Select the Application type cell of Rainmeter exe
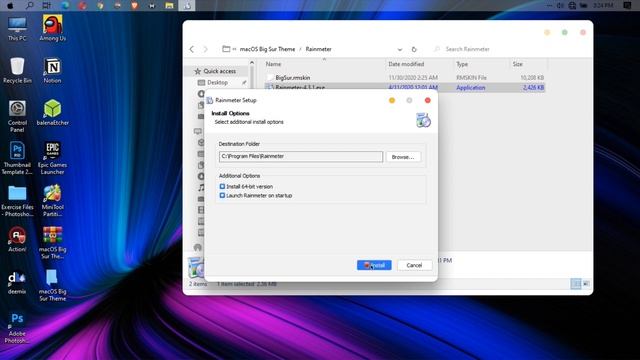The image size is (640, 360). [471, 87]
